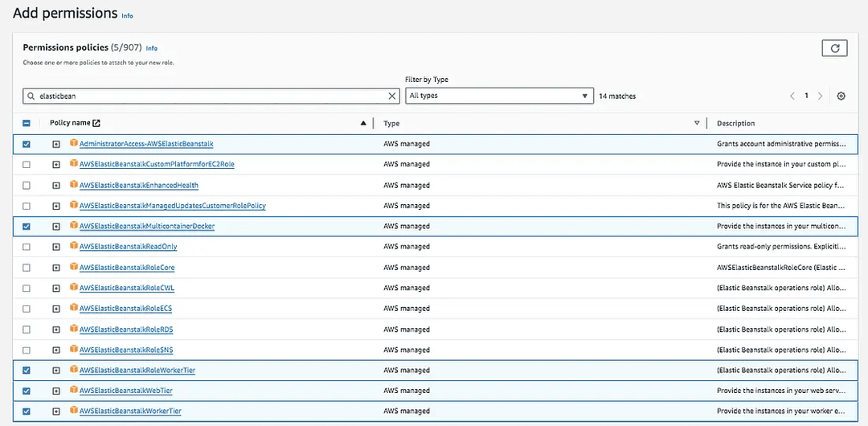
Task: Click the policy icon beside AWSElasticBeanstalkRoleECS
Action: point(74,308)
